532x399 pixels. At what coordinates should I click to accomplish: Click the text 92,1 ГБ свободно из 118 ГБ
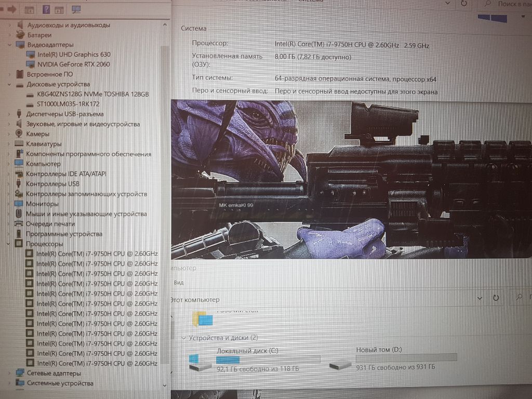click(x=258, y=368)
